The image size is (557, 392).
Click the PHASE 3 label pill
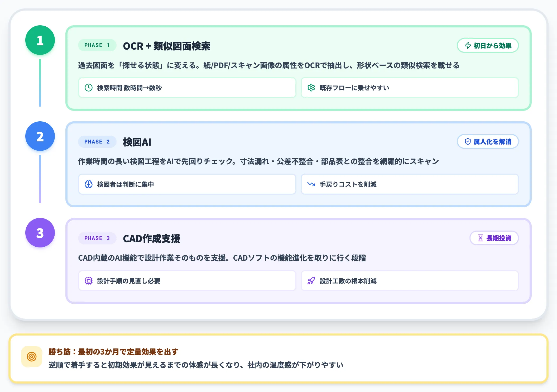97,238
